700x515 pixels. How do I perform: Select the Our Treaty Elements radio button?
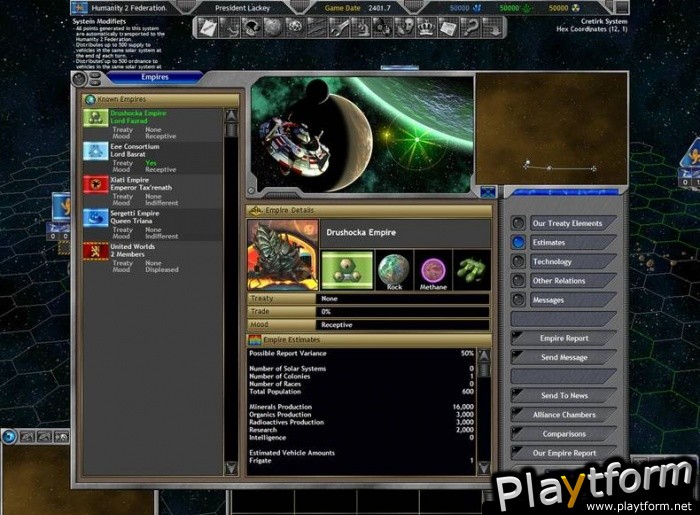click(x=518, y=223)
